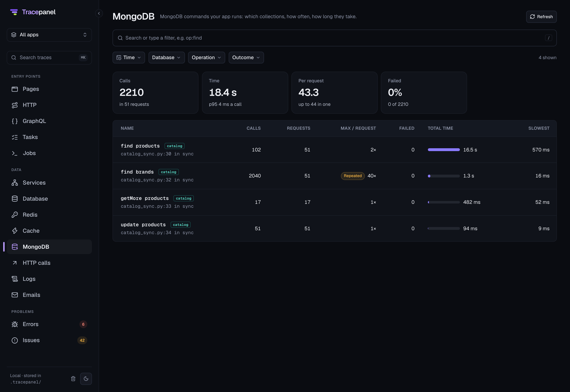Click the update products row name

[x=143, y=225]
